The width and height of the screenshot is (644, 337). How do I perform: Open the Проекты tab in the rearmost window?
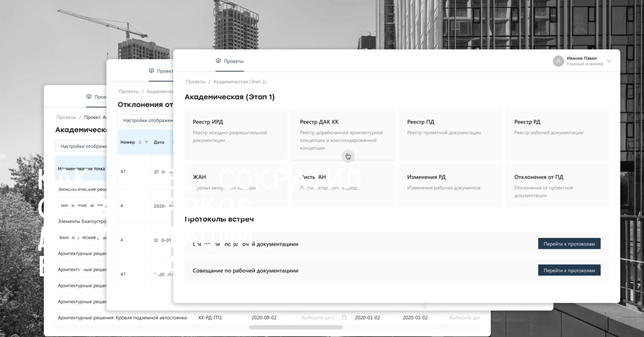(x=96, y=97)
